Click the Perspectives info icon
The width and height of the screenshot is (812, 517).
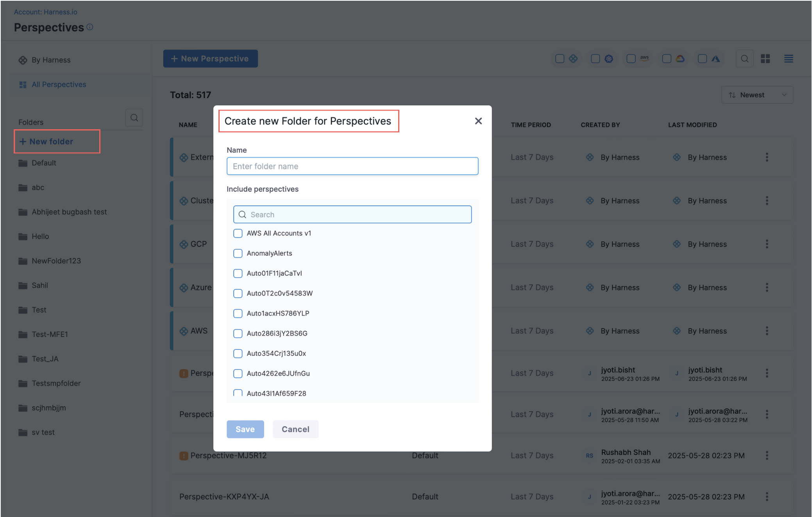click(x=90, y=27)
